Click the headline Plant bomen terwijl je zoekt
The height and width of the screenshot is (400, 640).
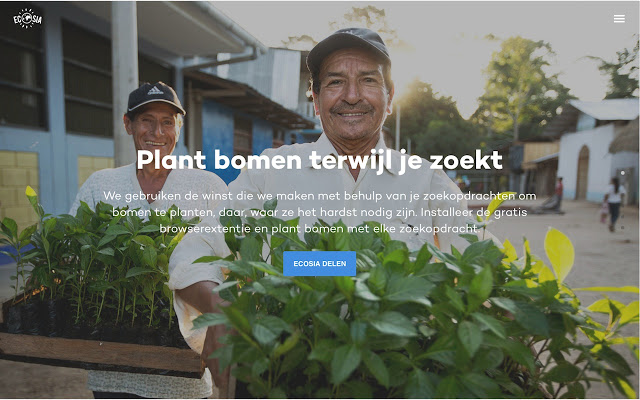pos(320,160)
